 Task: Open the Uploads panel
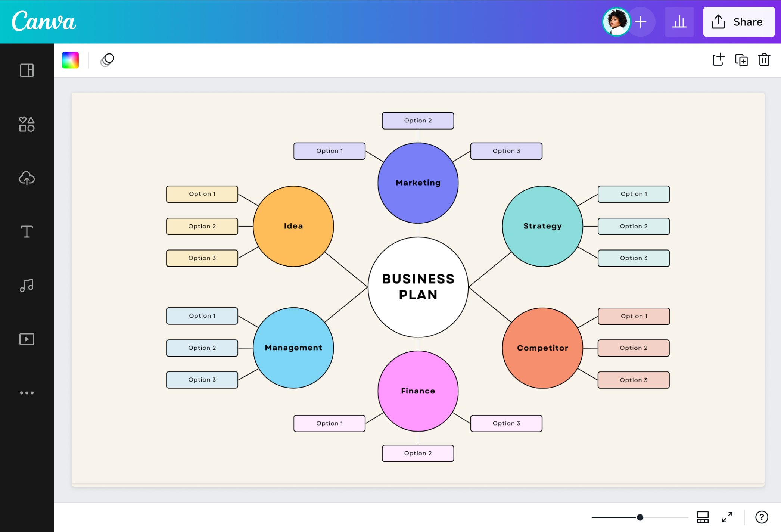[x=26, y=178]
